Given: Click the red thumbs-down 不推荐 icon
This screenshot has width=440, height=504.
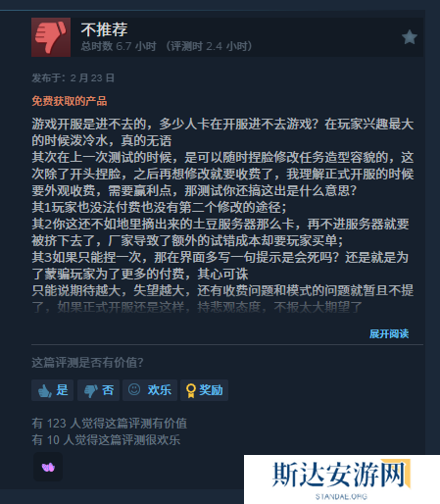Looking at the screenshot, I should (x=51, y=37).
